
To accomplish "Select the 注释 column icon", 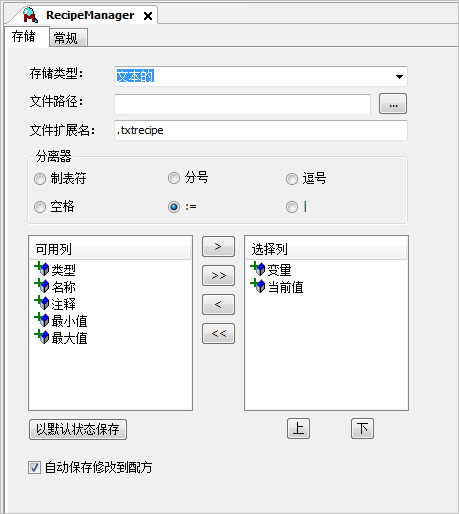I will [x=42, y=303].
